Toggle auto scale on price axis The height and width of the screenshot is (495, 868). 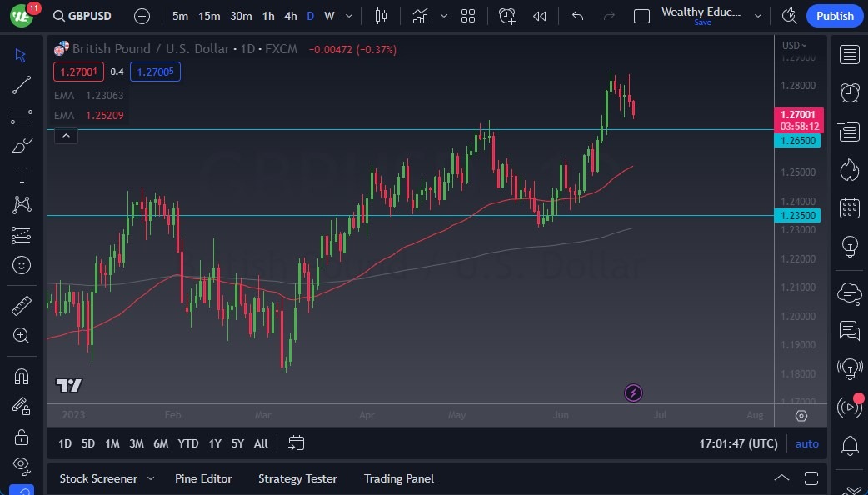(x=806, y=443)
